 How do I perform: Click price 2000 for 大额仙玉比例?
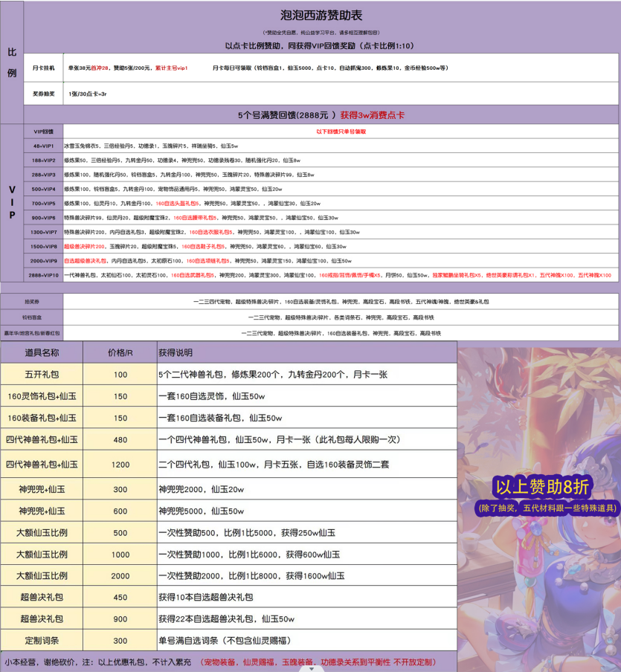click(x=120, y=576)
